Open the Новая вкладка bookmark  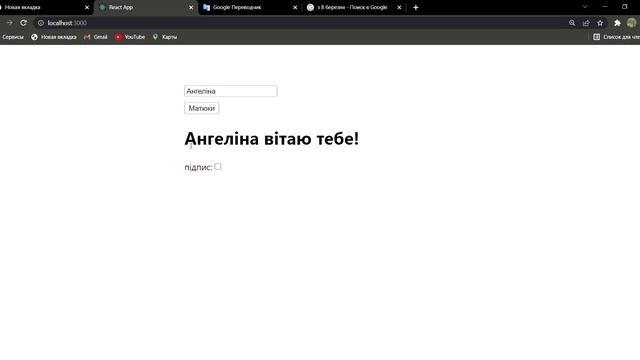54,37
